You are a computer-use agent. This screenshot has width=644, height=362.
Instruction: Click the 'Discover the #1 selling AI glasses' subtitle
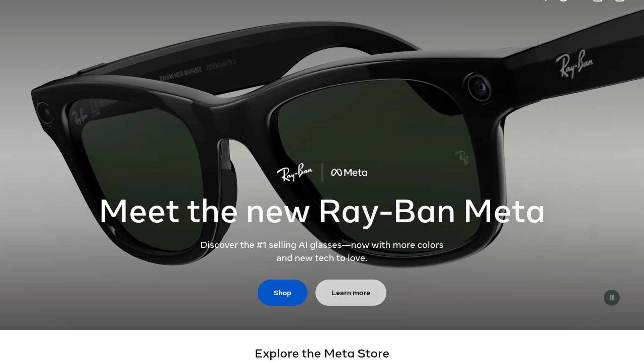322,251
